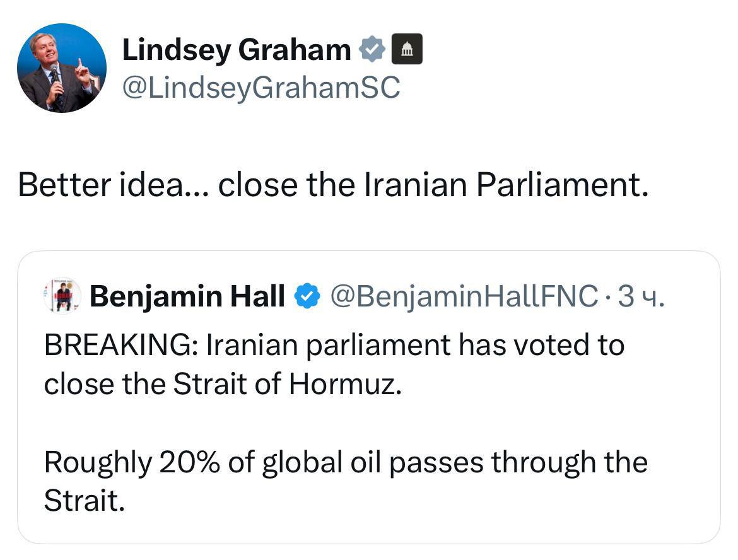This screenshot has height=560, width=738.
Task: Open the Lindsey Graham display name
Action: tap(237, 49)
